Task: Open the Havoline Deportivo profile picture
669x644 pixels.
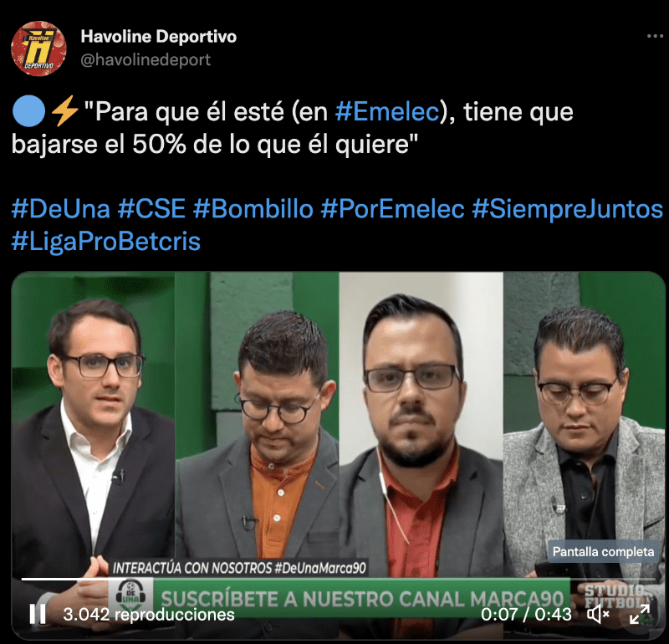Action: click(38, 49)
